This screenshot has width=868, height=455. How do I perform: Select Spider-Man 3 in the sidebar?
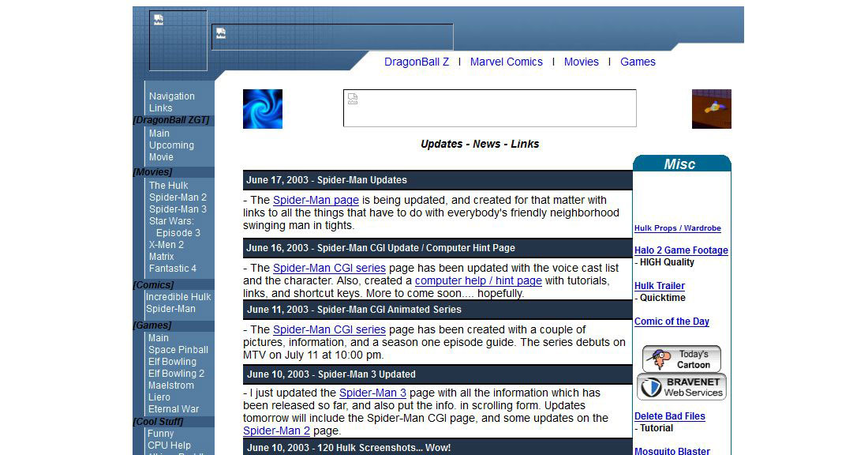tap(178, 209)
